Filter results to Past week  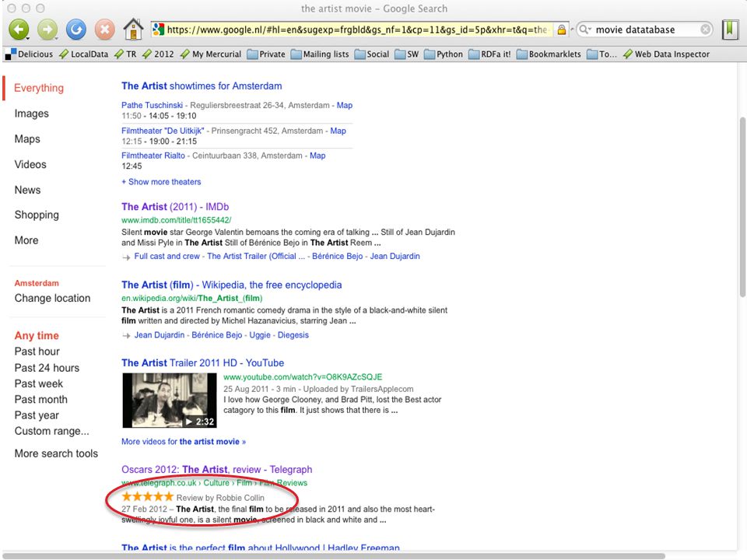tap(39, 383)
